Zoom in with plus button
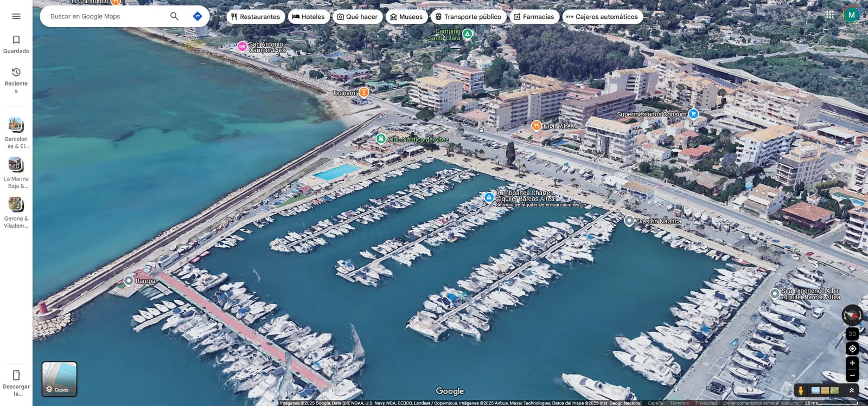The height and width of the screenshot is (406, 868). 852,363
